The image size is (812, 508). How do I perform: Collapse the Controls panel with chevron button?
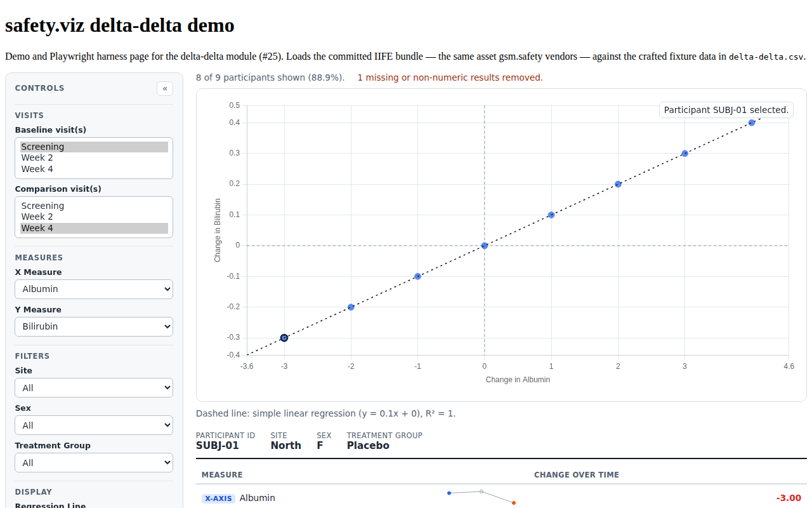point(165,88)
